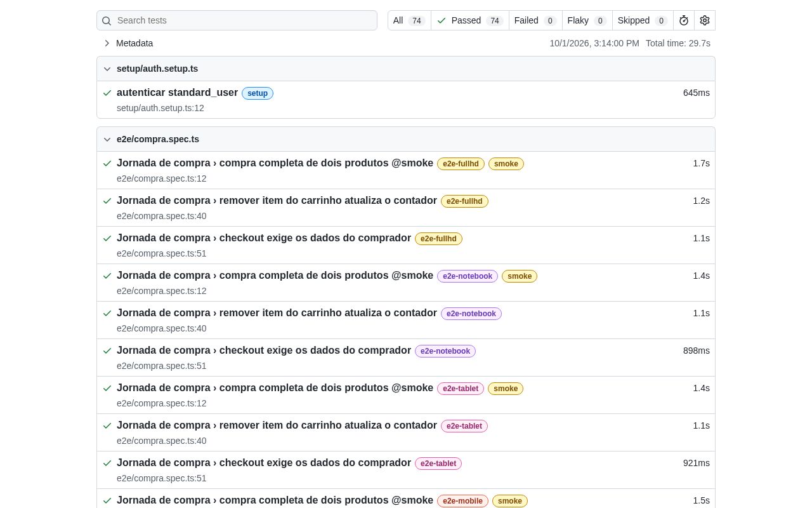The width and height of the screenshot is (812, 508).
Task: Click the e2e-mobile tag
Action: coord(462,501)
